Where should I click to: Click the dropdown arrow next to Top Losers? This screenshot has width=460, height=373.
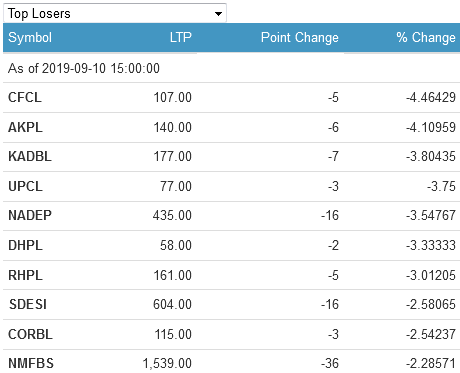pos(218,14)
